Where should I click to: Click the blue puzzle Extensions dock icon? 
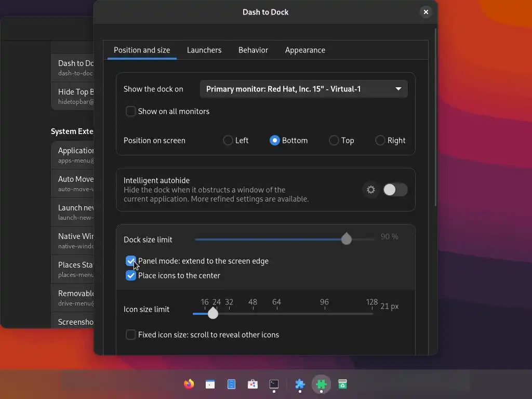pyautogui.click(x=300, y=384)
